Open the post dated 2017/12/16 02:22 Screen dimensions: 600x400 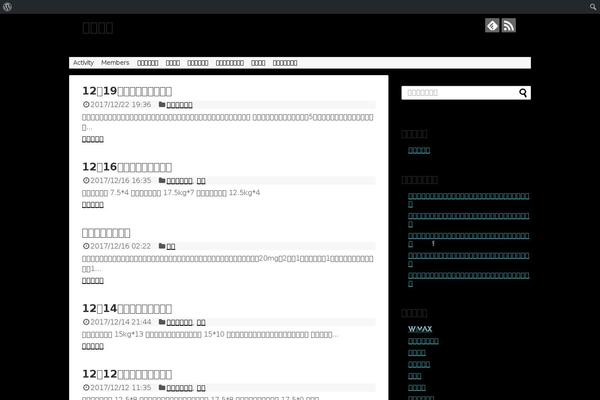(x=106, y=233)
